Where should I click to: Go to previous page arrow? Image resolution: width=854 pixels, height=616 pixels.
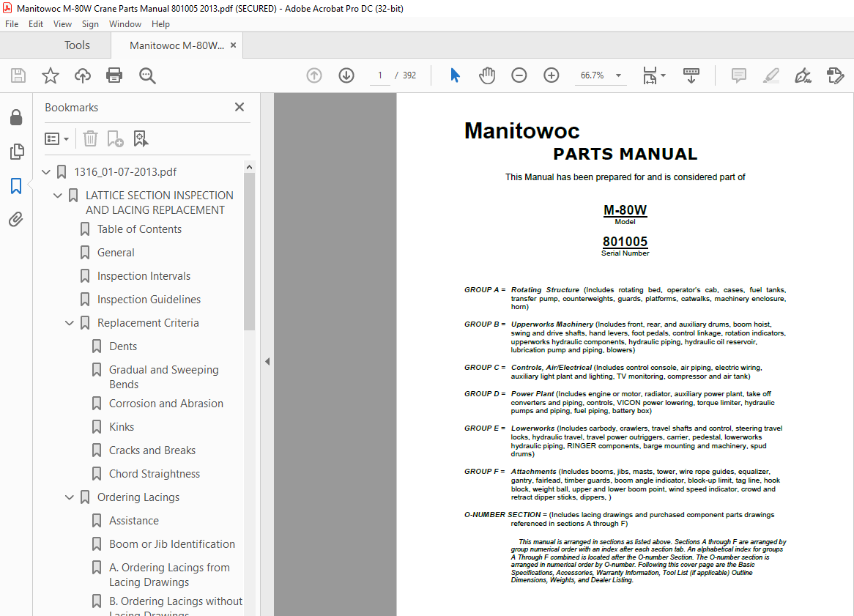pos(314,75)
